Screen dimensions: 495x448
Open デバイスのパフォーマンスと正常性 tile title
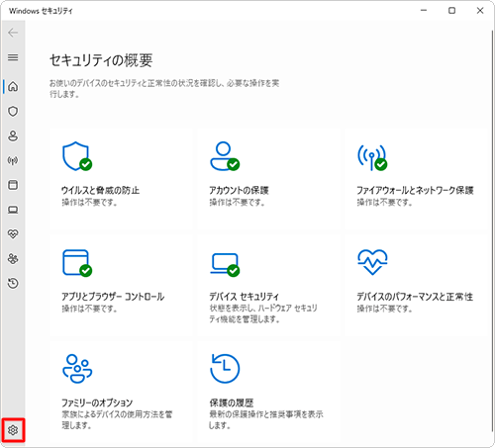[x=415, y=297]
